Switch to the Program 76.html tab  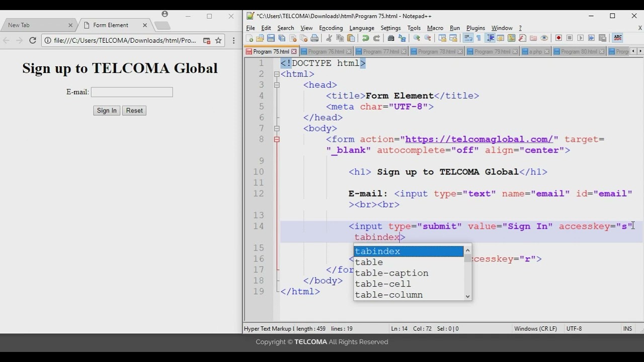click(326, 51)
